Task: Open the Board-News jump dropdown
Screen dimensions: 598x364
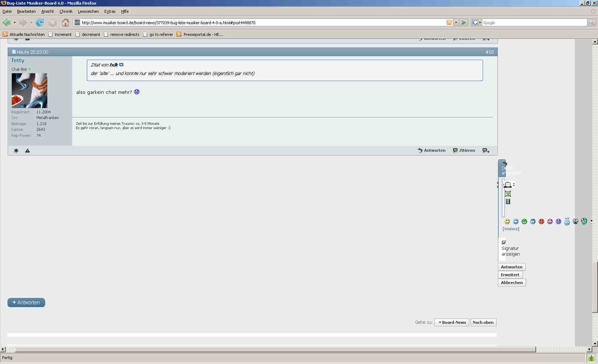Action: point(452,322)
